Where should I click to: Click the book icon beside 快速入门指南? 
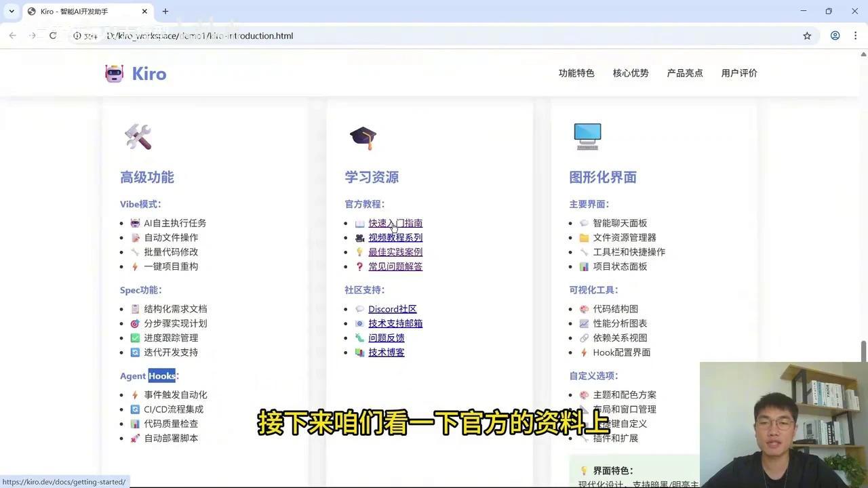click(x=359, y=224)
